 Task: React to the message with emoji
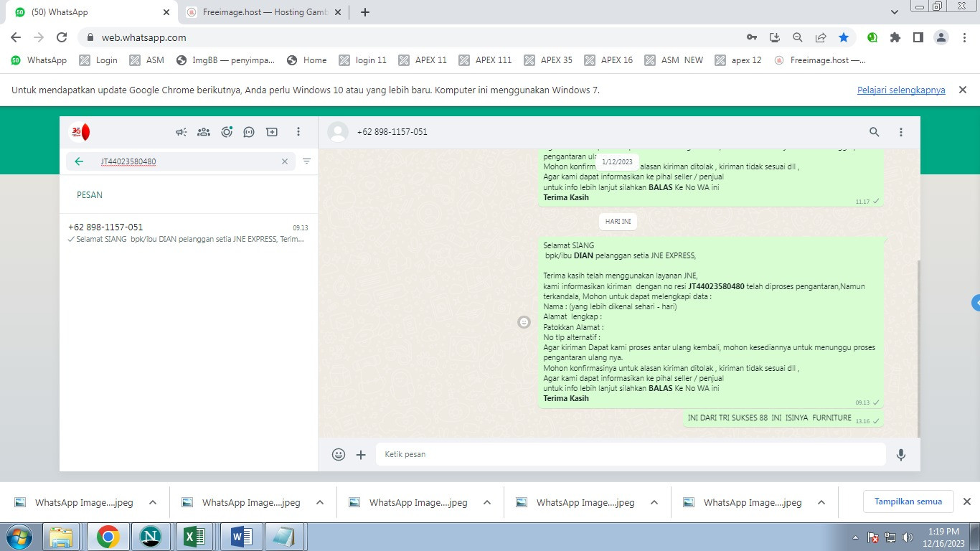pyautogui.click(x=524, y=323)
